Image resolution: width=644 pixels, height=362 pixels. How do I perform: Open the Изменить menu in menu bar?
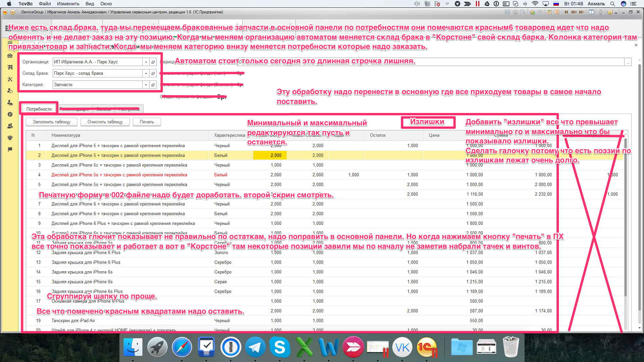tap(68, 4)
